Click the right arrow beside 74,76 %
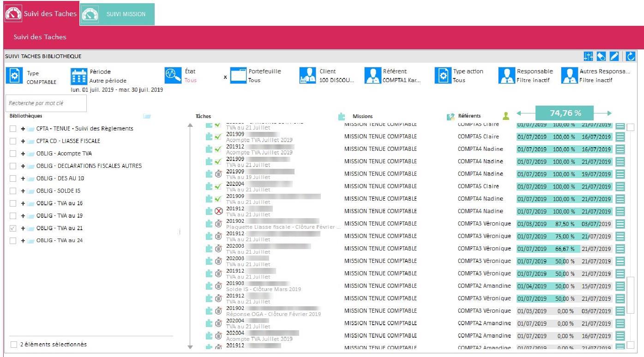644x357 pixels. 603,113
